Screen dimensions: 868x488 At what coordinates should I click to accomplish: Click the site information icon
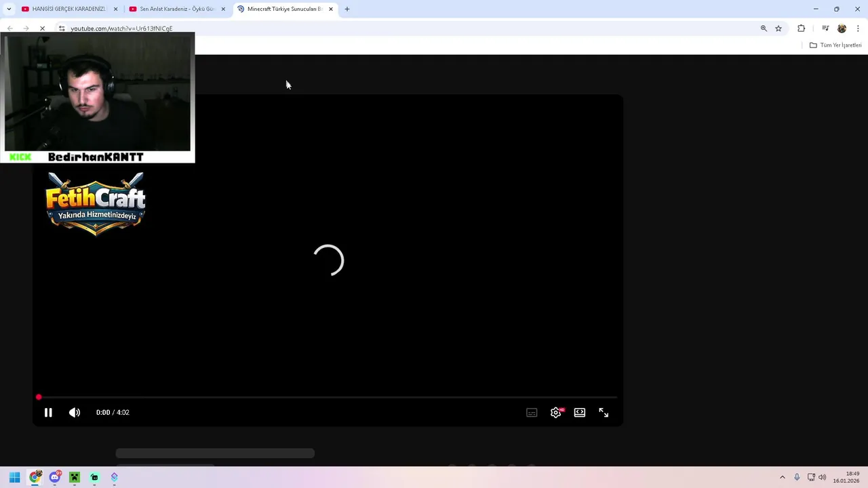point(62,28)
